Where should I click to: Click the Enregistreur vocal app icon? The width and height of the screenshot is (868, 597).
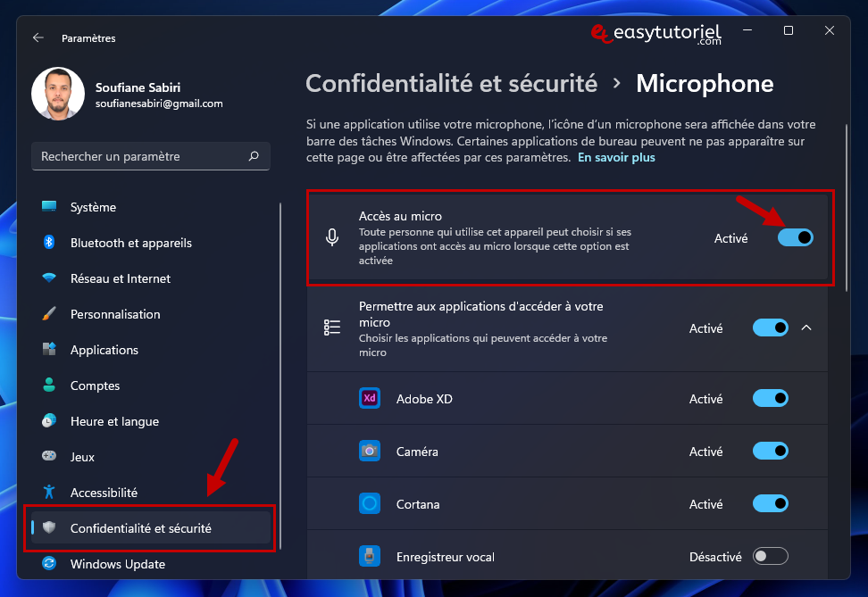(369, 556)
